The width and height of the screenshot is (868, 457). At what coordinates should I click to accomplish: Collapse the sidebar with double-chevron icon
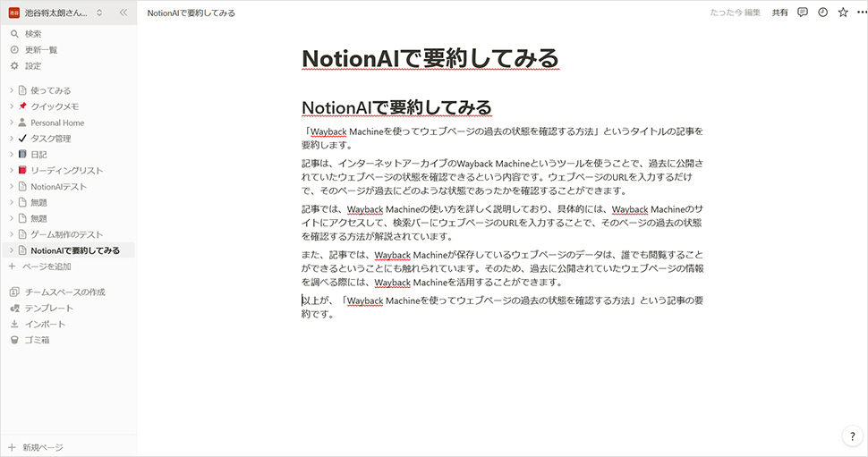[123, 13]
